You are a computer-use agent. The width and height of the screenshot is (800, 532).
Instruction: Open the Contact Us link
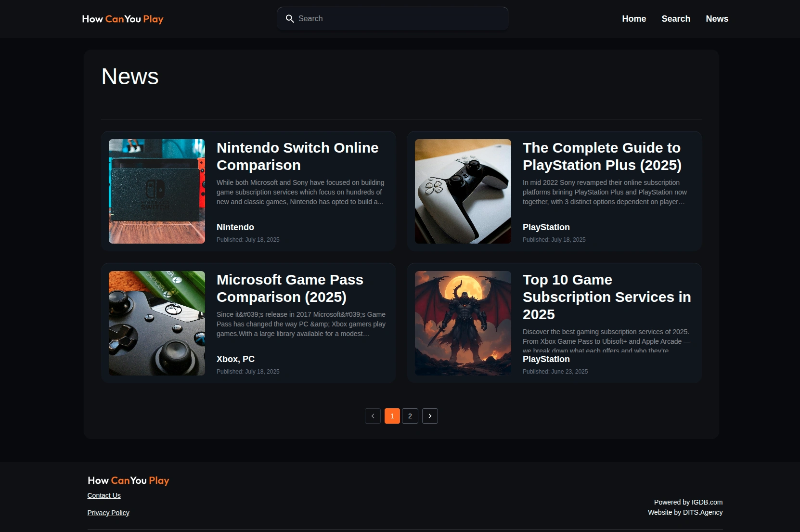[x=104, y=495]
